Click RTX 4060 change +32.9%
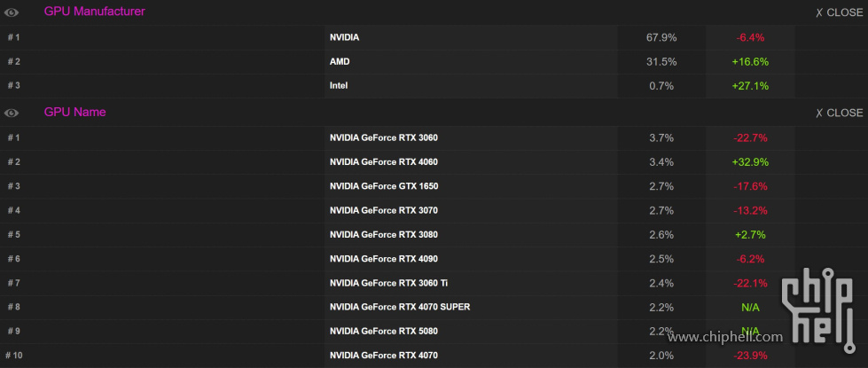The width and height of the screenshot is (868, 368). click(750, 162)
